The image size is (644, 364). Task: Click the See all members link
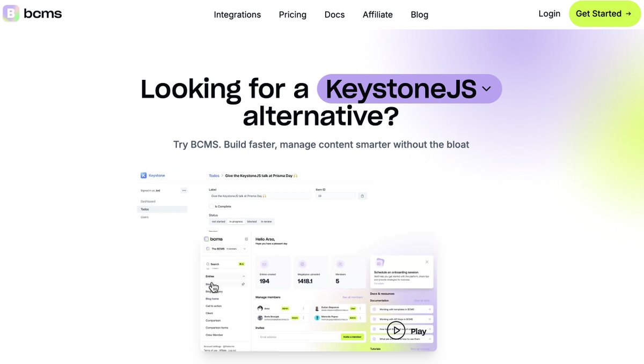point(353,297)
